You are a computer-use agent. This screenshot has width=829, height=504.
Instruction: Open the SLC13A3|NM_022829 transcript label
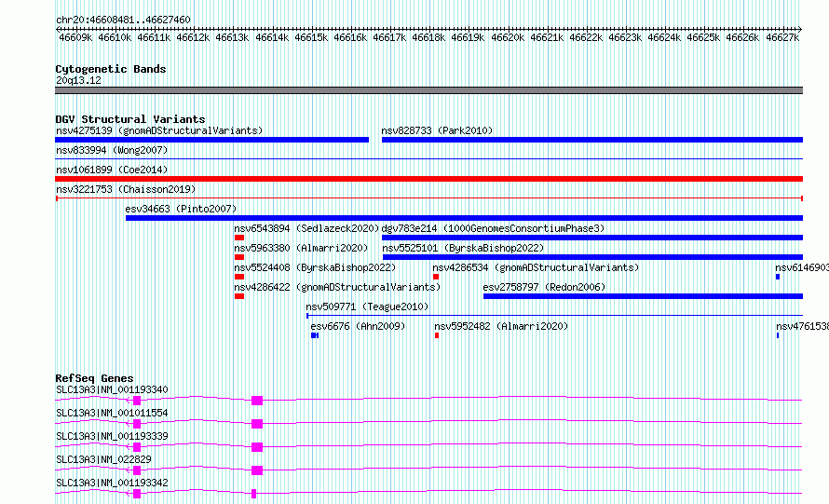pyautogui.click(x=103, y=459)
